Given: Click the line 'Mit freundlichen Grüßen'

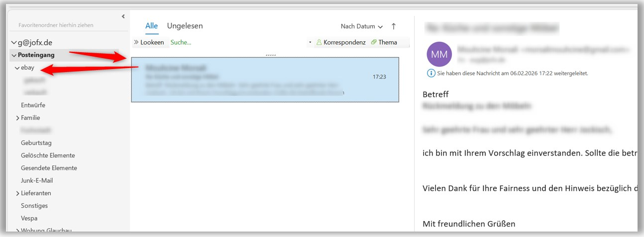Looking at the screenshot, I should (469, 224).
